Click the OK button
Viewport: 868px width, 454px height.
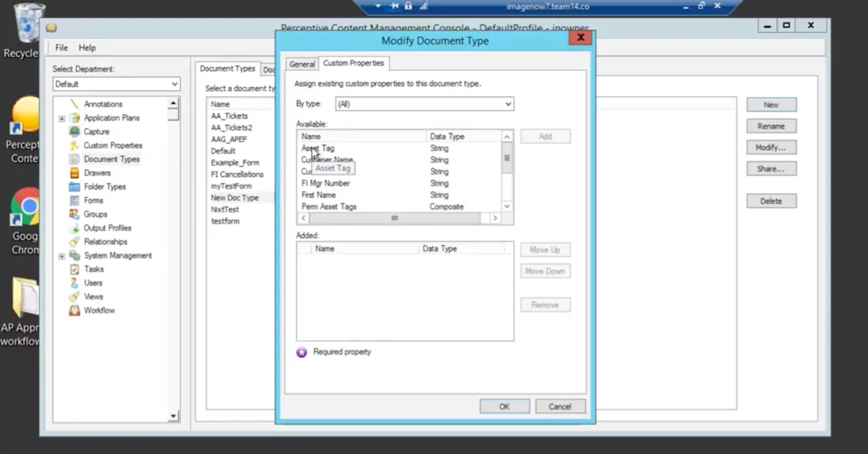tap(504, 406)
